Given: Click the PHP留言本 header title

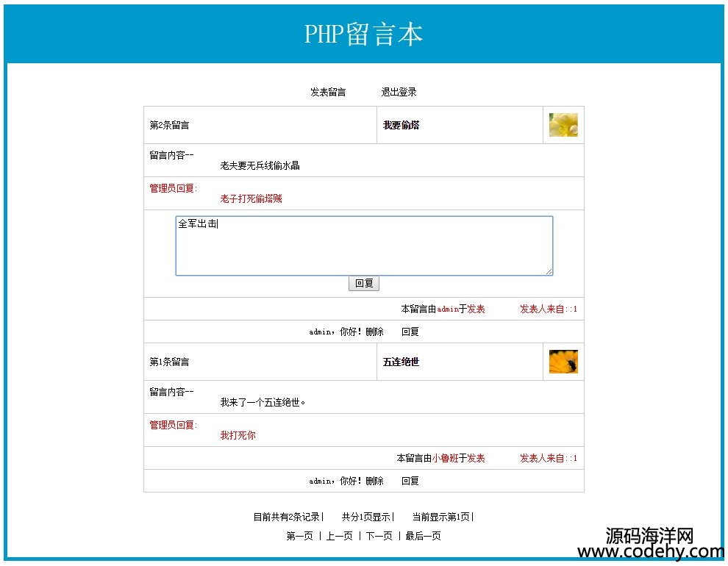Looking at the screenshot, I should click(x=363, y=35).
